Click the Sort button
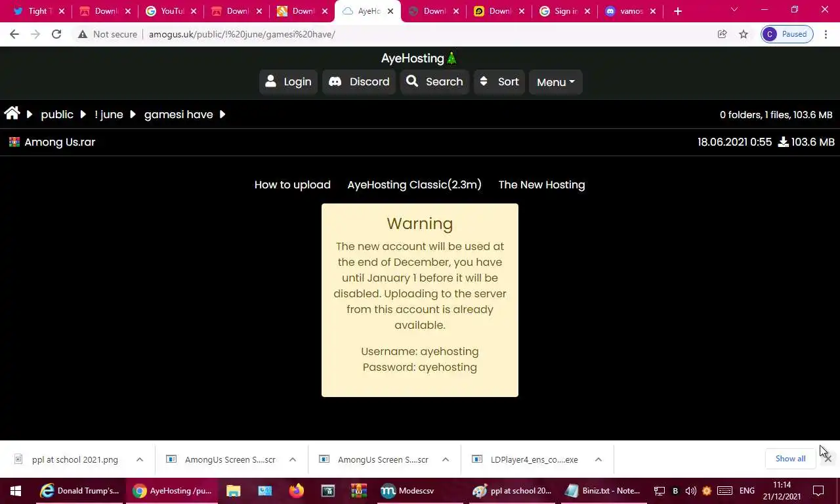 tap(499, 82)
